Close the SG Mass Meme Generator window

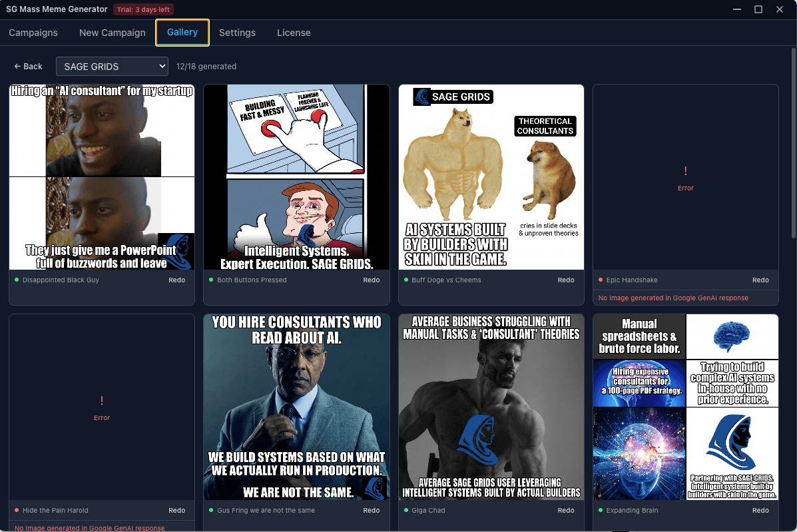(779, 9)
